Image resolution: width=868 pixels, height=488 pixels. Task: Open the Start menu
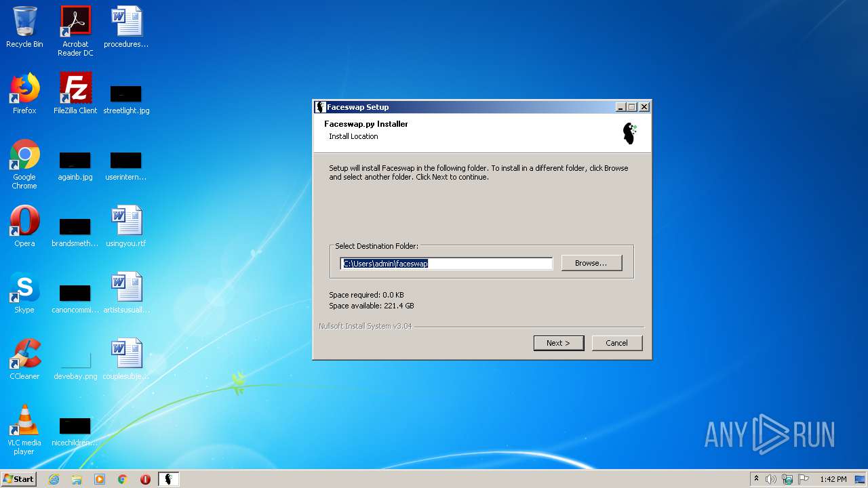tap(19, 479)
